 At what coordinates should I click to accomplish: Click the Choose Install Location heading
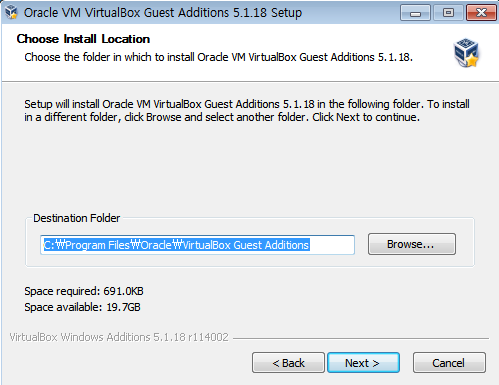(x=83, y=39)
